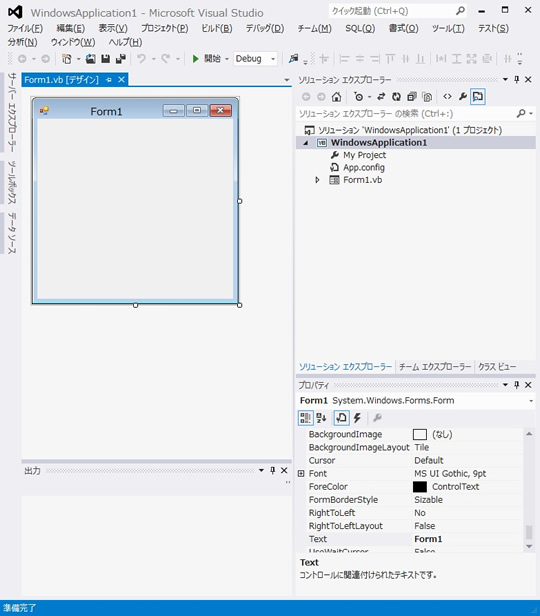Toggle Alphabetical sort in Properties panel
The height and width of the screenshot is (616, 540).
(321, 418)
